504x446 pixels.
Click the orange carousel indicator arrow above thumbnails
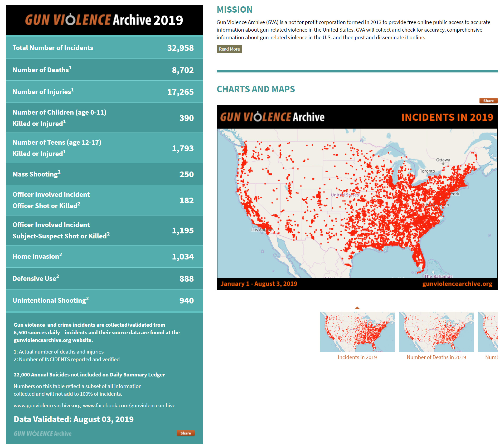[357, 308]
